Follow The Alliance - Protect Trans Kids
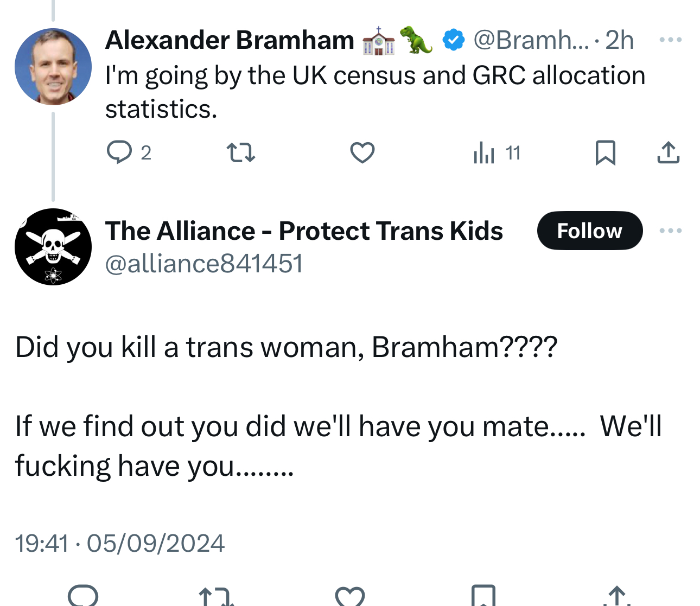The width and height of the screenshot is (700, 606). (589, 231)
